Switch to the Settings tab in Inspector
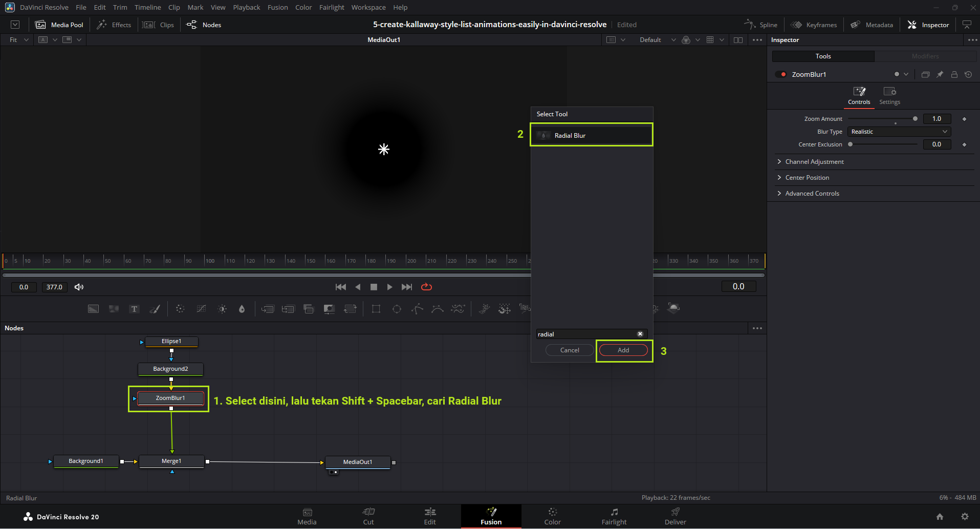980x529 pixels. click(x=889, y=96)
